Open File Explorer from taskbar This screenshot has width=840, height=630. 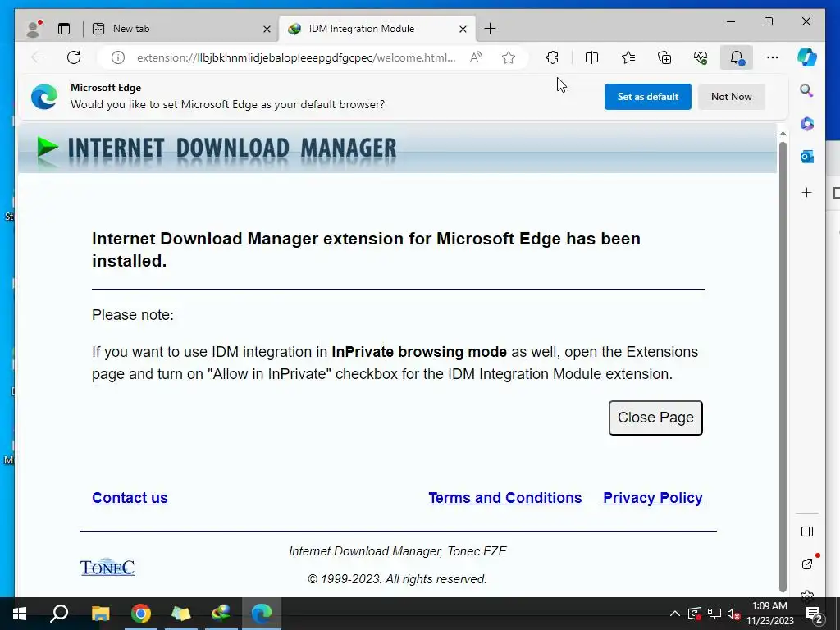(x=100, y=614)
